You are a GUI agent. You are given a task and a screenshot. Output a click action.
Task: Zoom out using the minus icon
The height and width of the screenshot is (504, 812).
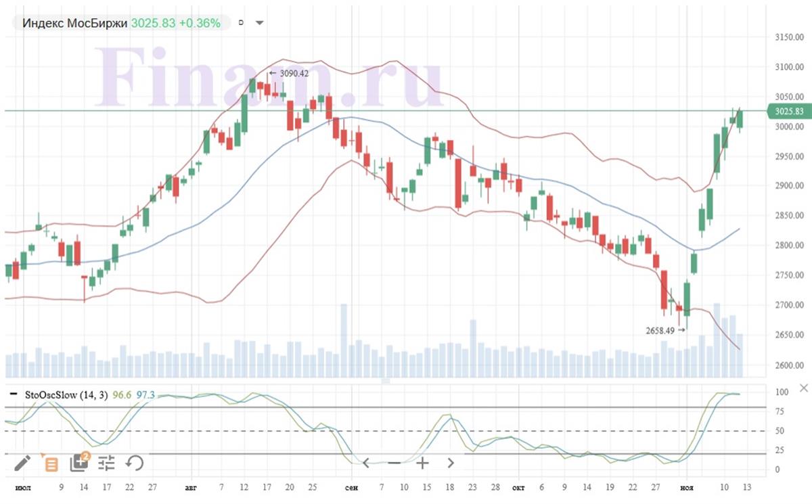coord(394,463)
